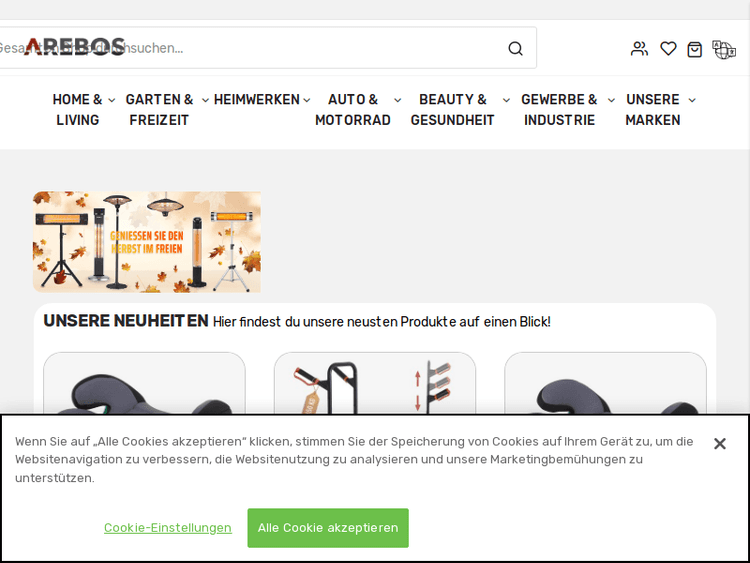750x563 pixels.
Task: Open the language translation globe icon
Action: click(x=724, y=49)
